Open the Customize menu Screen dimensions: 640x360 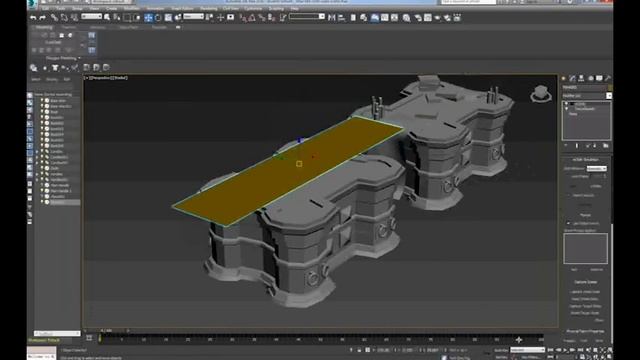(x=253, y=8)
